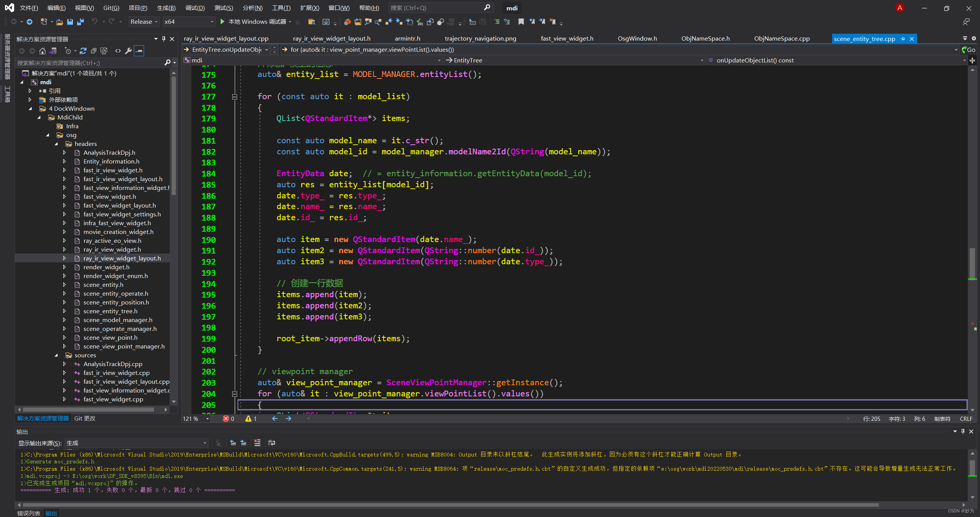Go to next message in Output panel
Screen dimensions: 980x517
point(243,443)
